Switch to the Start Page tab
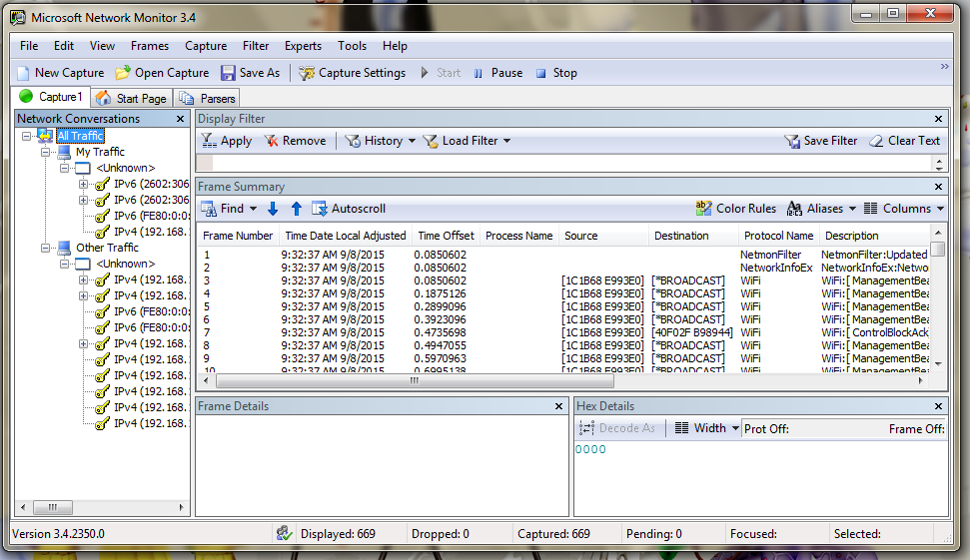The width and height of the screenshot is (970, 560). (x=131, y=98)
